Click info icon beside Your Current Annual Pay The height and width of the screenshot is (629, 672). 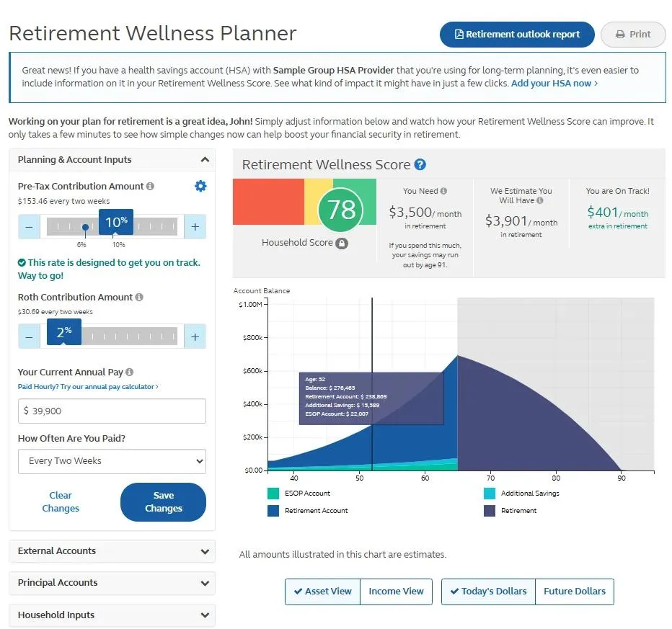tap(129, 373)
